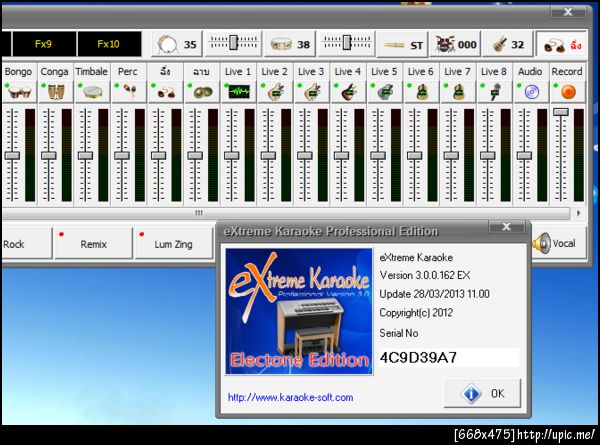Select the Live 6 acoustic guitar icon
Viewport: 600px width, 445px height.
[x=421, y=92]
